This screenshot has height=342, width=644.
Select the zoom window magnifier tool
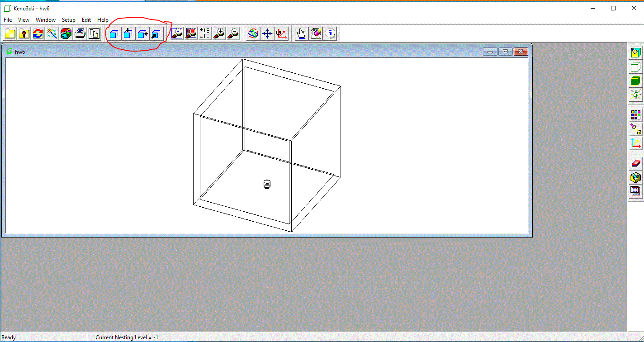coord(177,33)
